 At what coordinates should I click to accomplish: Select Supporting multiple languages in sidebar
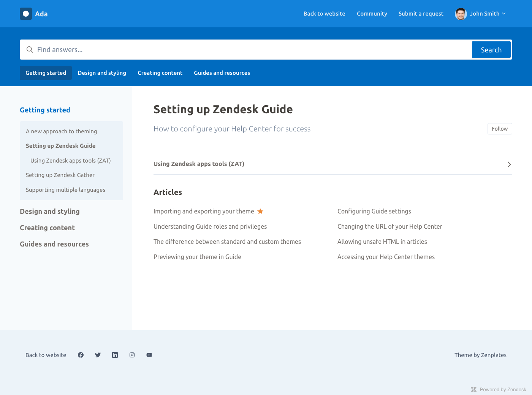65,190
